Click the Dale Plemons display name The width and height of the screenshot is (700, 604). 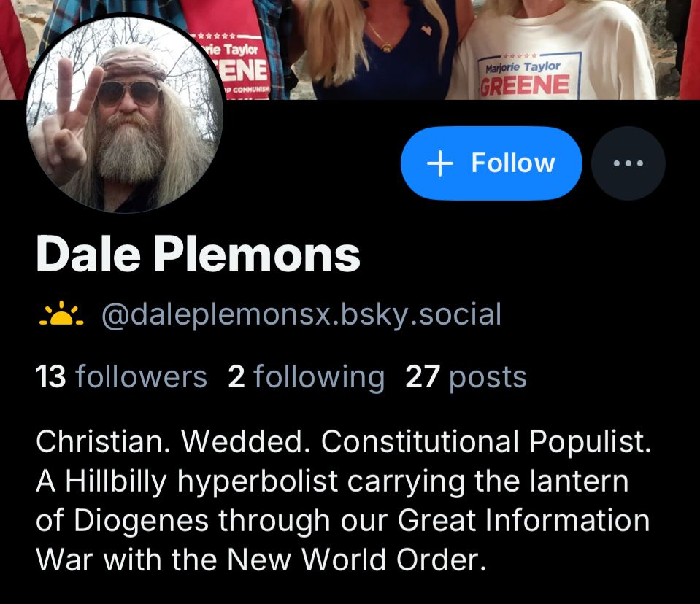click(x=198, y=254)
